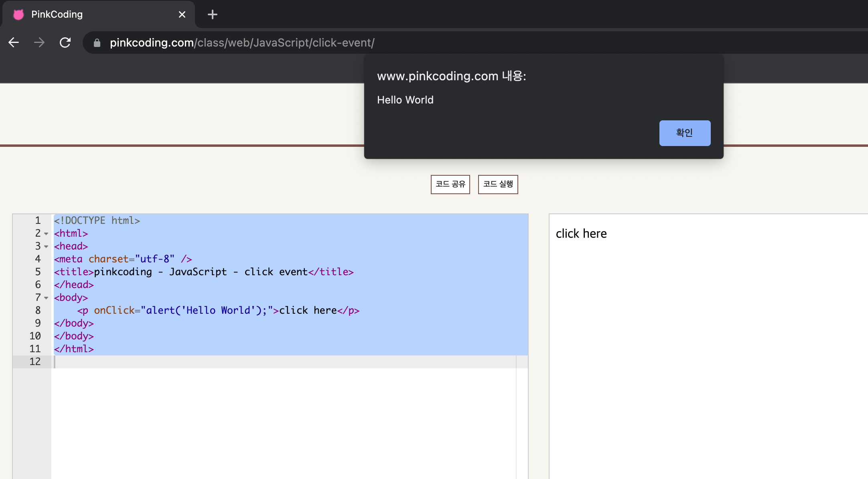This screenshot has width=868, height=479.
Task: Click the title tag line in editor
Action: 204,272
